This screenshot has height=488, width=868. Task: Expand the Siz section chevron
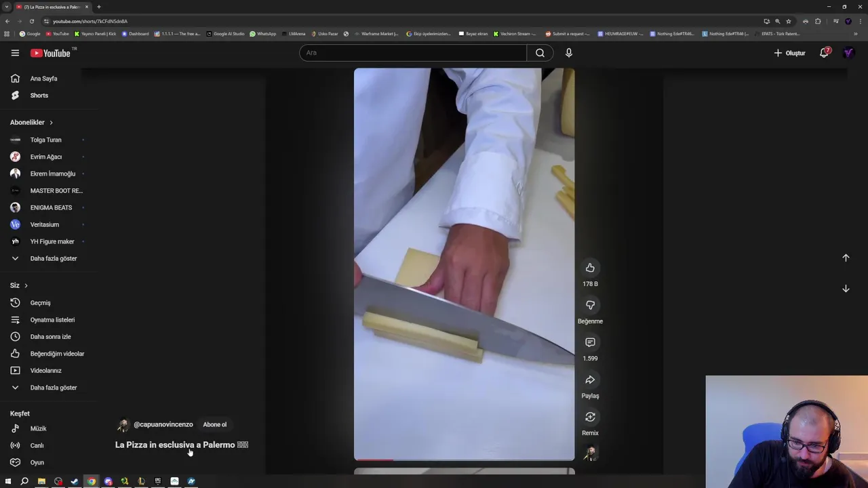[x=26, y=285]
